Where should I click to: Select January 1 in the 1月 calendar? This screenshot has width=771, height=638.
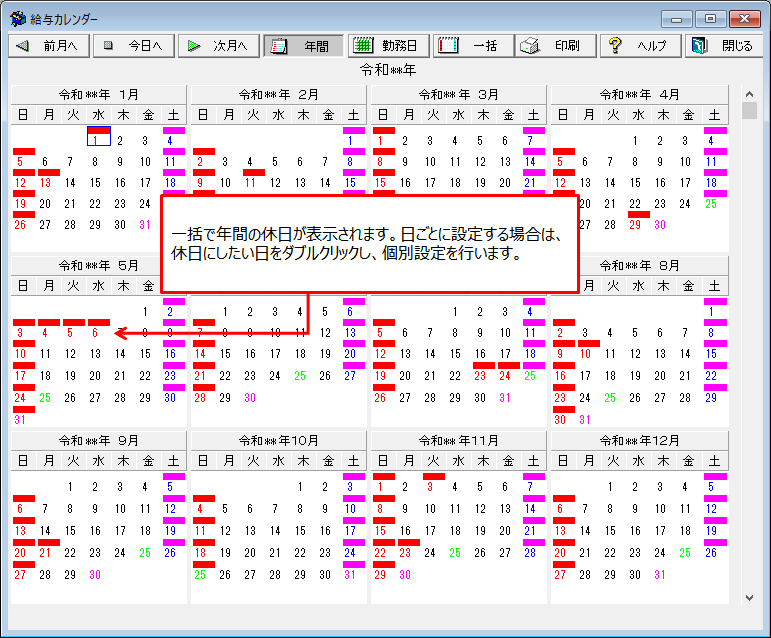pos(96,141)
